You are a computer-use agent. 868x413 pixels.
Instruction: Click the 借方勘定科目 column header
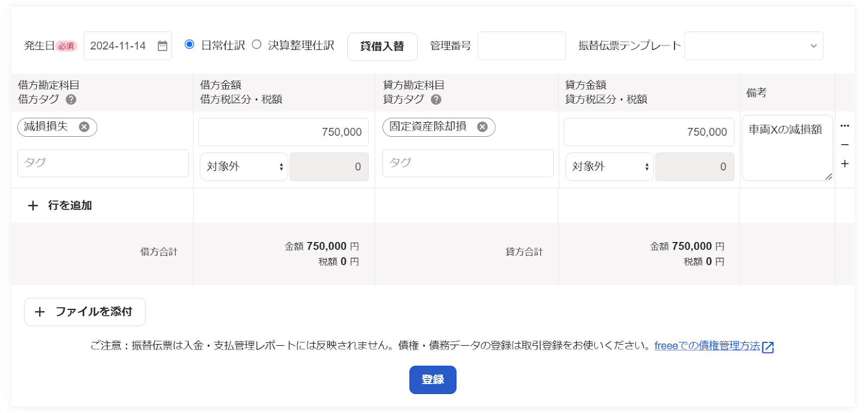[x=49, y=85]
